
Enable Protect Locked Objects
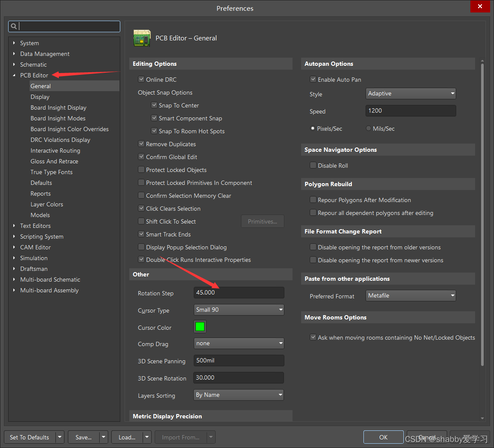point(141,170)
